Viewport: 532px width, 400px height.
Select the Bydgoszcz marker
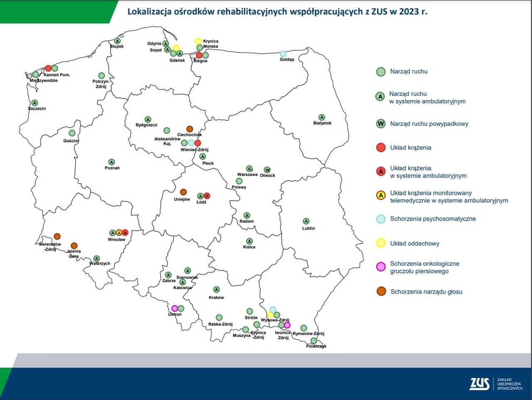(x=148, y=120)
